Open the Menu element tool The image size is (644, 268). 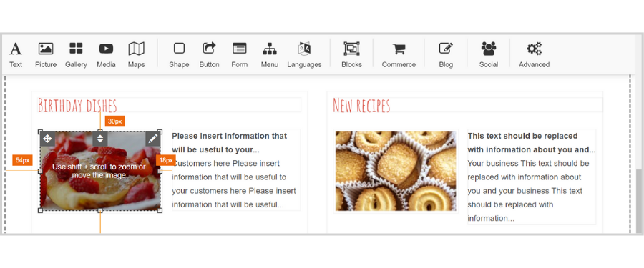pyautogui.click(x=270, y=54)
